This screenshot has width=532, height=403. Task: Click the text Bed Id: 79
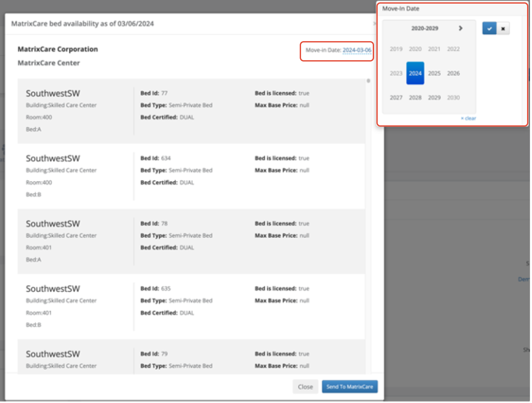(155, 355)
